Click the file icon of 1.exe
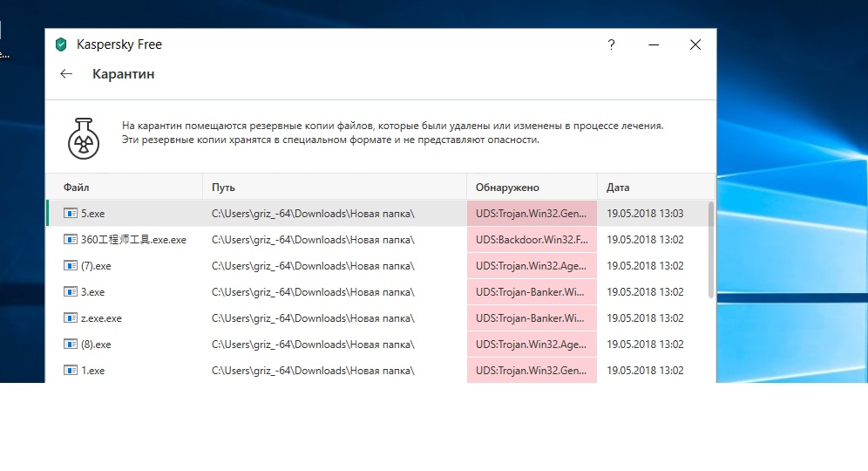The width and height of the screenshot is (868, 471). tap(71, 370)
